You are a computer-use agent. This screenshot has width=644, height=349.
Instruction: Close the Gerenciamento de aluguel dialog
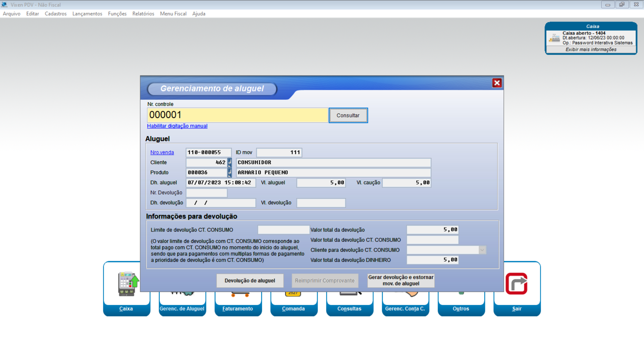tap(497, 83)
